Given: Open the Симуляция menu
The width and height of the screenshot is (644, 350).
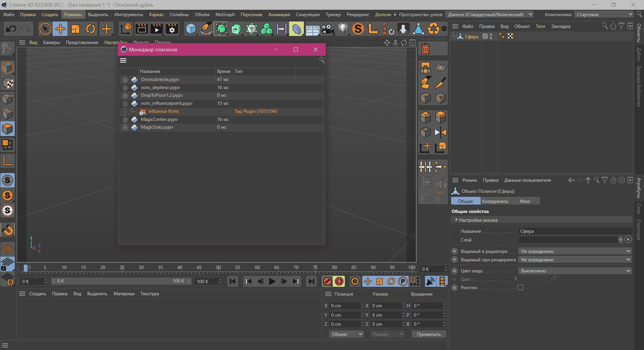Looking at the screenshot, I should [308, 14].
